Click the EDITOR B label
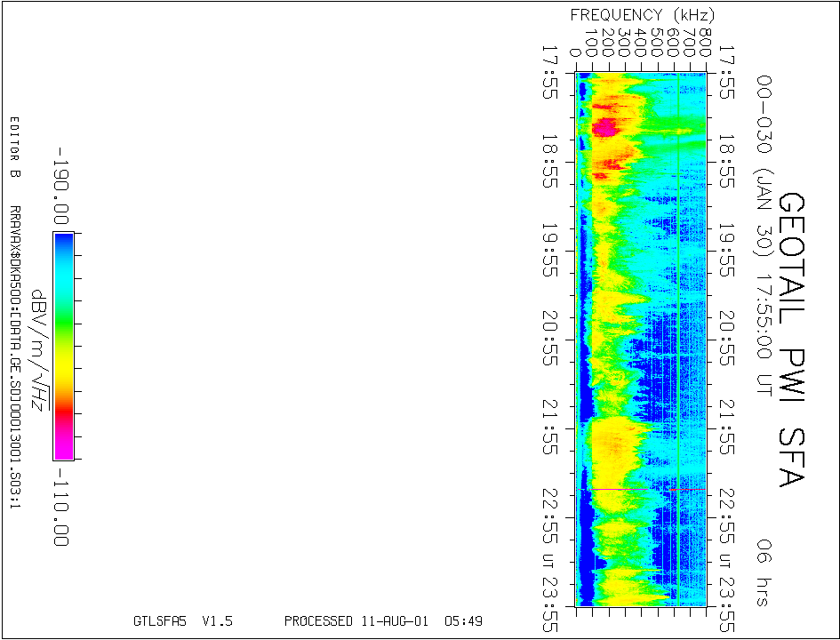This screenshot has height=640, width=840. pyautogui.click(x=14, y=147)
